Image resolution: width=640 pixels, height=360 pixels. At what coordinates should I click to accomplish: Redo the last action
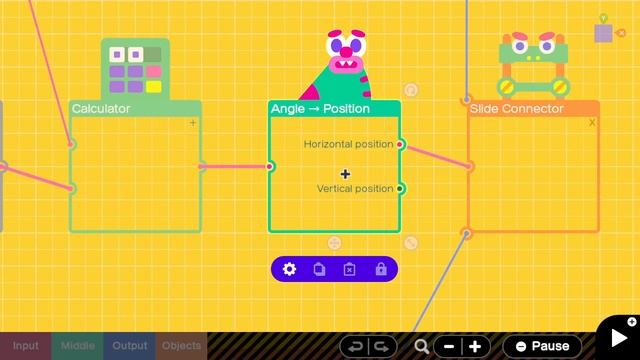coord(382,347)
